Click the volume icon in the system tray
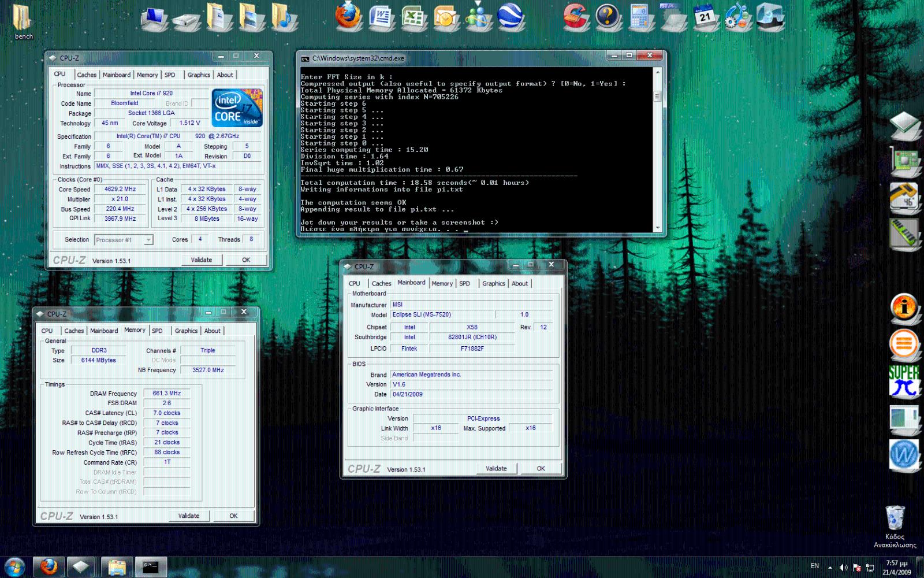This screenshot has height=578, width=924. click(843, 568)
